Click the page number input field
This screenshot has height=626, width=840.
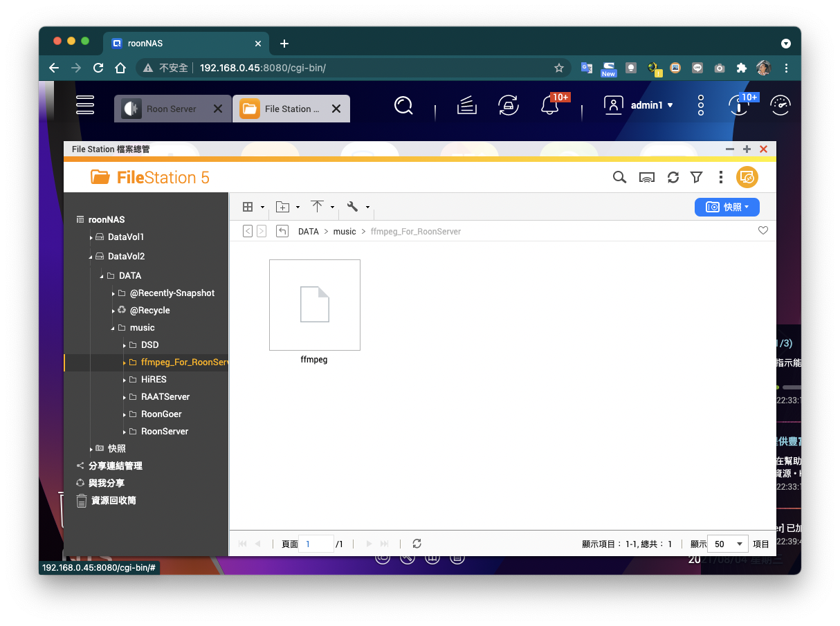coord(316,544)
